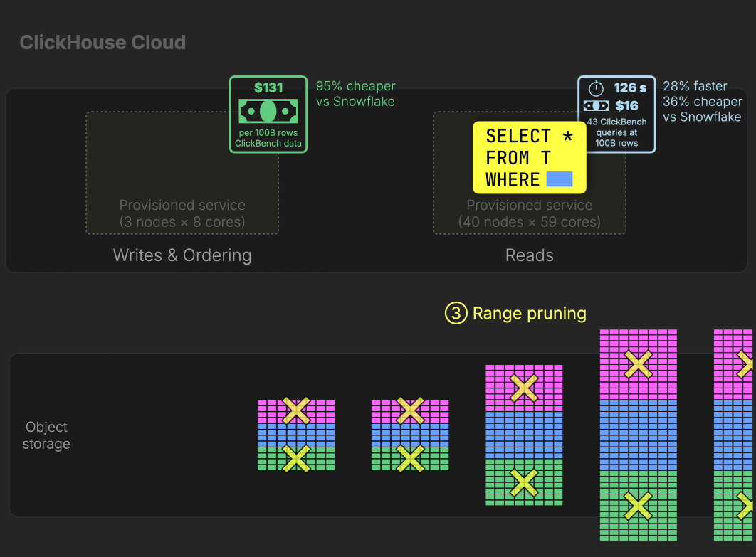Click the '28% faster' text
Image resolution: width=756 pixels, height=557 pixels.
click(695, 86)
